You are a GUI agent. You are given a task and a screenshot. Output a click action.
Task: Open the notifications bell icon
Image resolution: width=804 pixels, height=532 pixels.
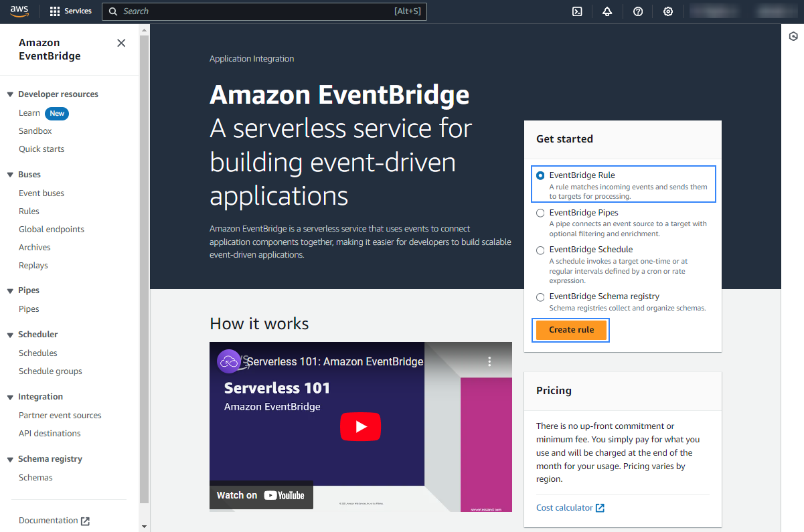(x=607, y=11)
